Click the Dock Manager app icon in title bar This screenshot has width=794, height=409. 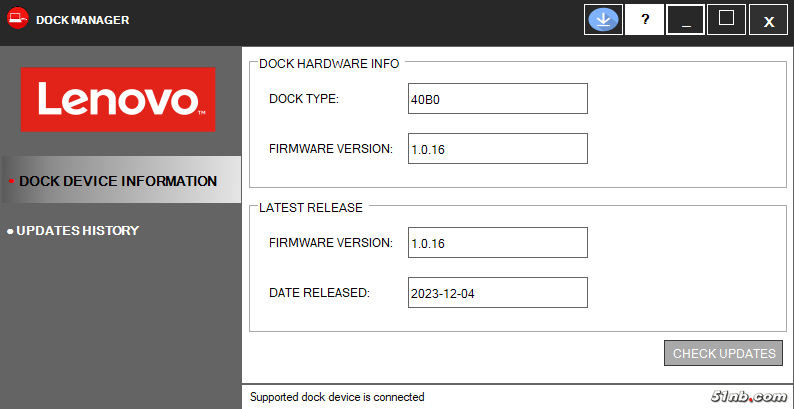(x=17, y=20)
